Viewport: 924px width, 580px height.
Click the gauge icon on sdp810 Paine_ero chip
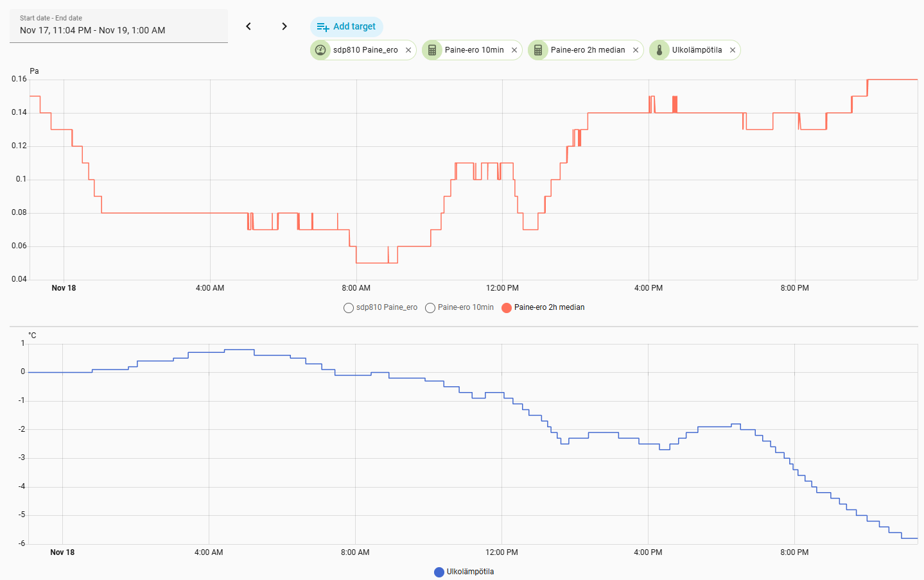[320, 50]
